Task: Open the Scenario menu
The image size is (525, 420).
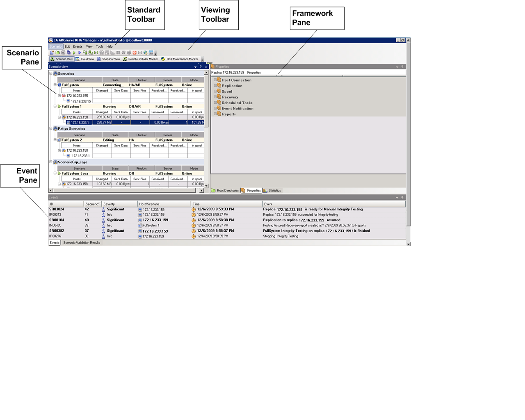Action: coord(55,46)
